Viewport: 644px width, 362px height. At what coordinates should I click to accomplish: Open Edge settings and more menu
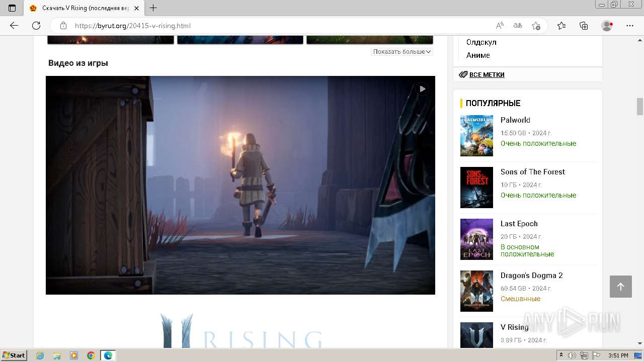click(630, 26)
